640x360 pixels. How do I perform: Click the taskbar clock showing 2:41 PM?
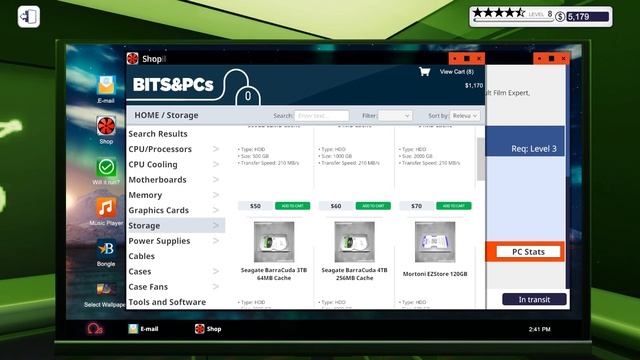click(x=540, y=329)
